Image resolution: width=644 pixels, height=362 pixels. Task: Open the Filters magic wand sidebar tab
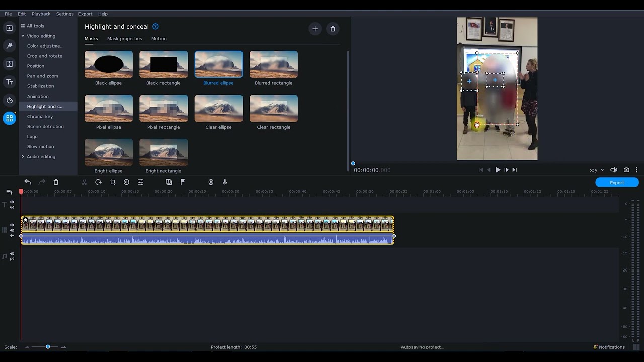coord(9,46)
